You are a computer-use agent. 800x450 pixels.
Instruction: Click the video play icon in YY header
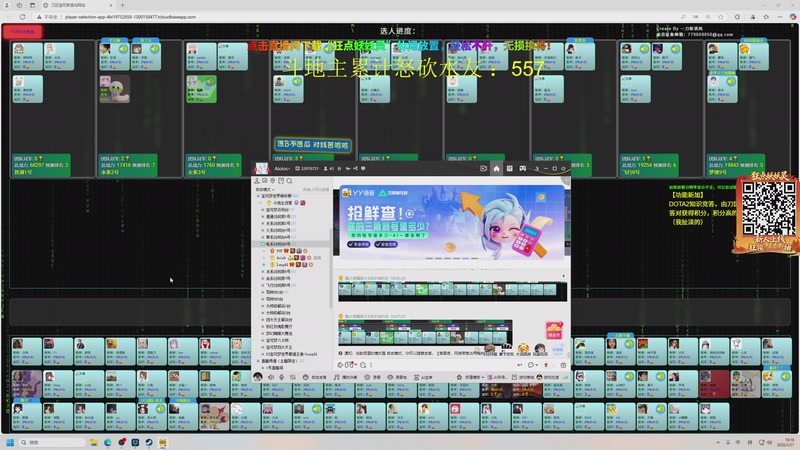pos(483,168)
